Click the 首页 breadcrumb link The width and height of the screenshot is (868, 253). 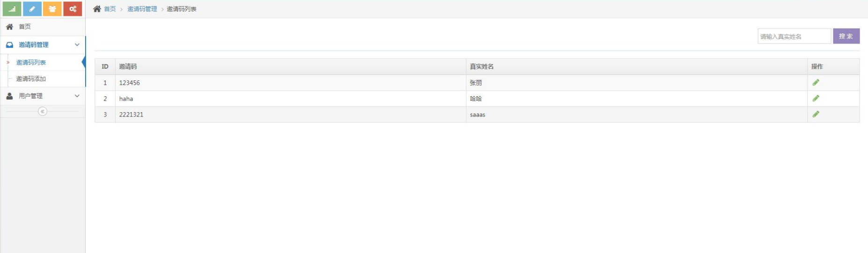pos(110,9)
